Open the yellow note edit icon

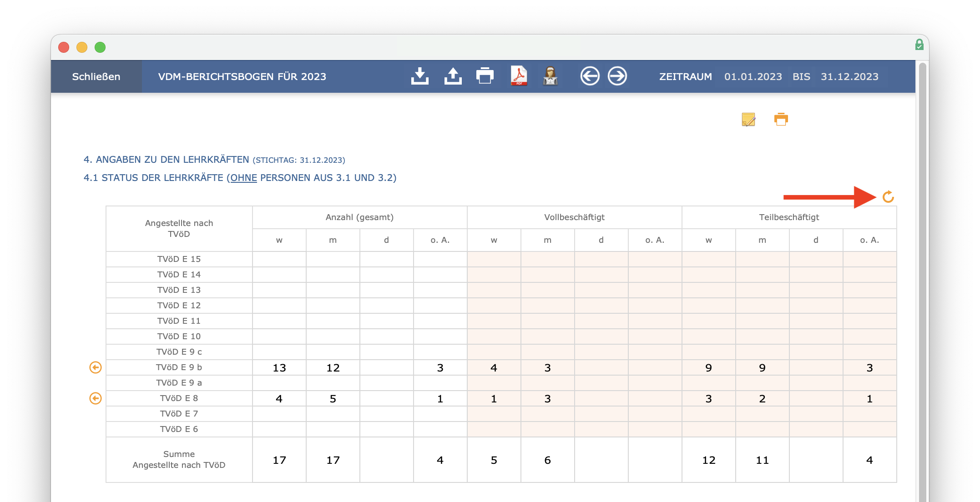(x=748, y=120)
